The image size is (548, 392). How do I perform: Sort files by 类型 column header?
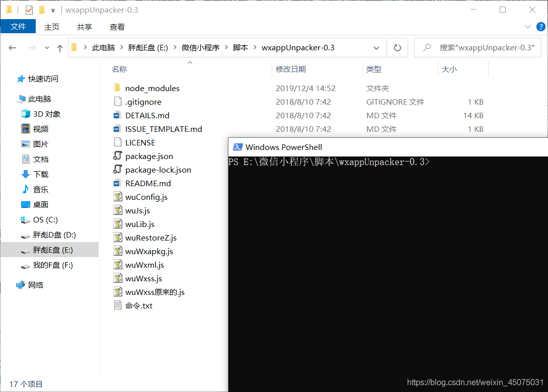coord(373,69)
